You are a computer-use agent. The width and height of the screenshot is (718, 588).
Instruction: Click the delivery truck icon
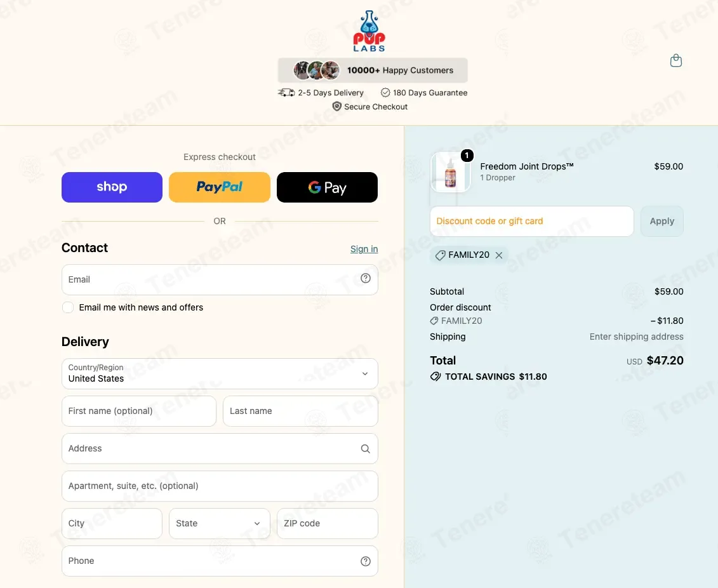click(286, 93)
